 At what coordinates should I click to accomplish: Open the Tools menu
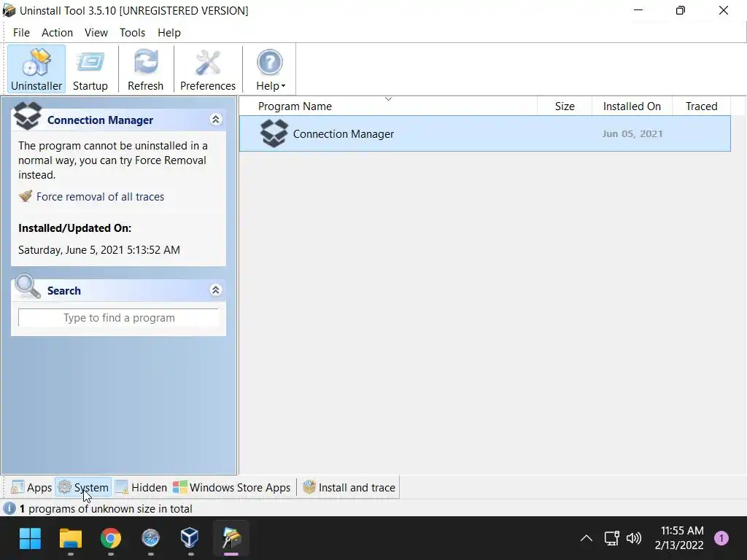(133, 32)
